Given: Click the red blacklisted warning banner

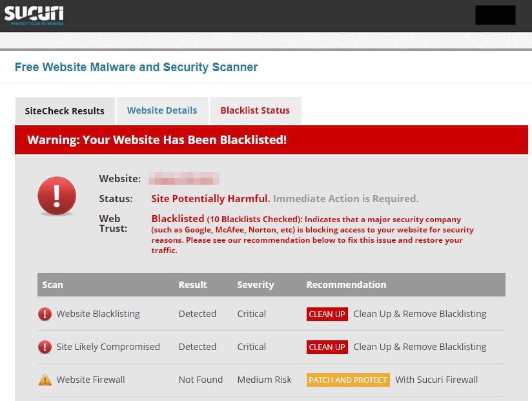Looking at the screenshot, I should coord(271,139).
